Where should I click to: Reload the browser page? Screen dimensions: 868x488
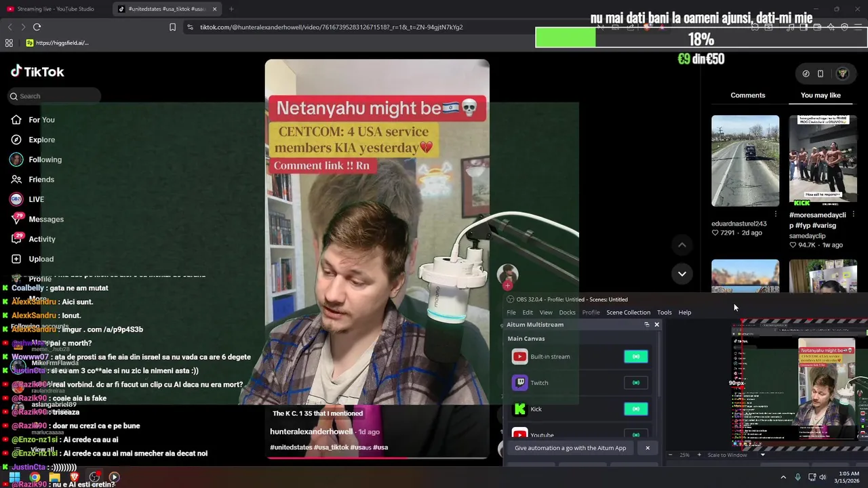pos(37,27)
